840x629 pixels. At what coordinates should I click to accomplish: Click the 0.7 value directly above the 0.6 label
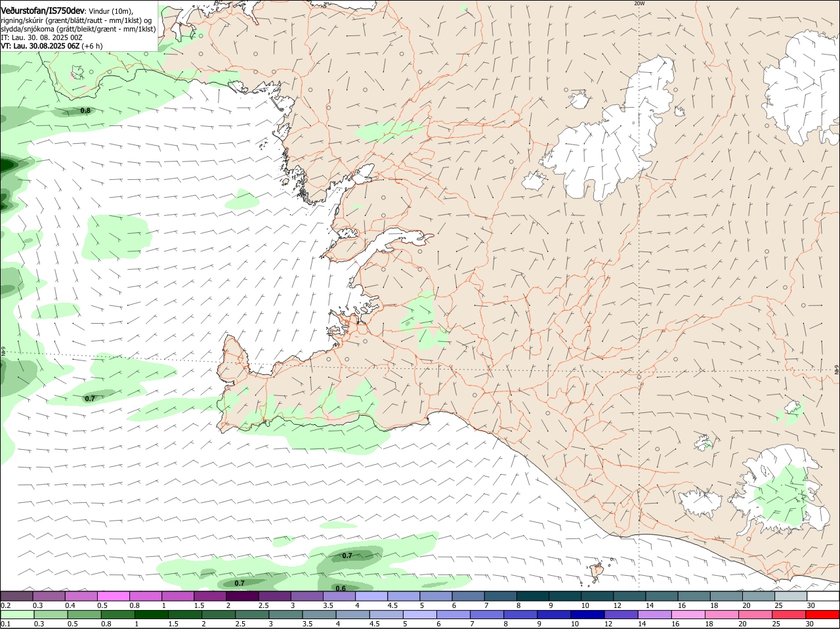click(347, 555)
